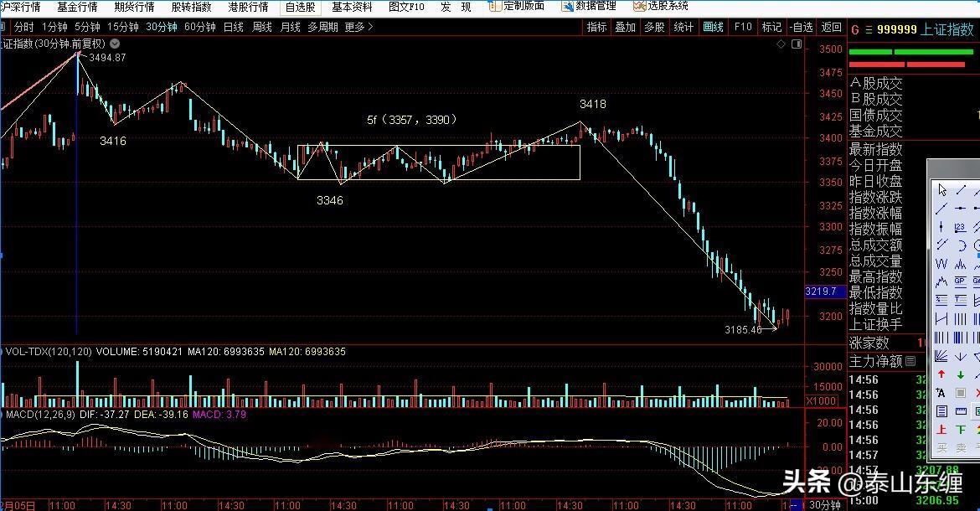Pick the line segment tool in top palette row
This screenshot has height=511, width=980.
pyautogui.click(x=961, y=190)
